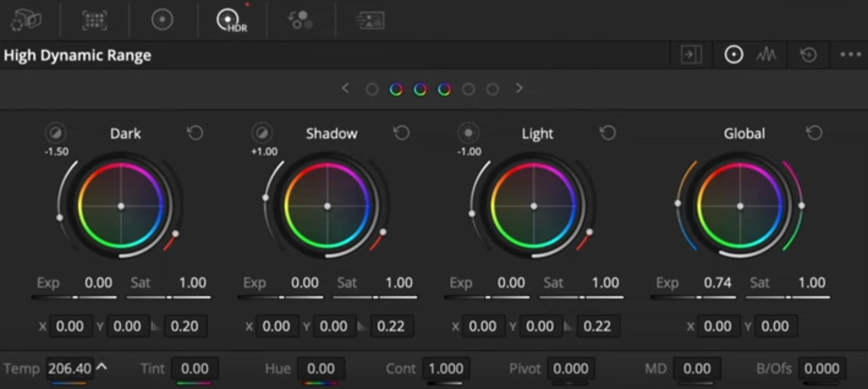Click the Tint value field

pos(195,369)
